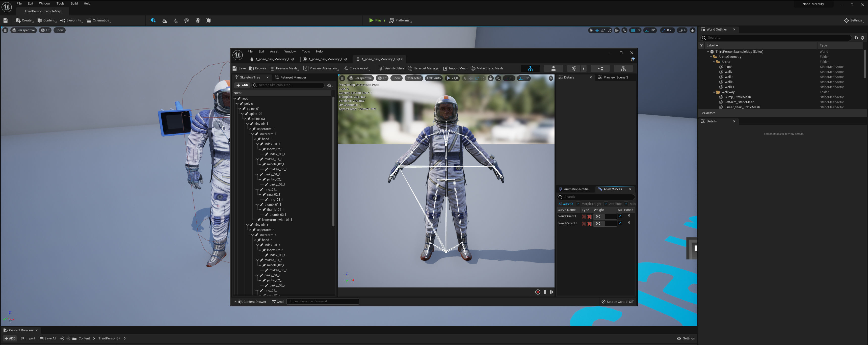Open Content Drawer in Persona window

(250, 302)
